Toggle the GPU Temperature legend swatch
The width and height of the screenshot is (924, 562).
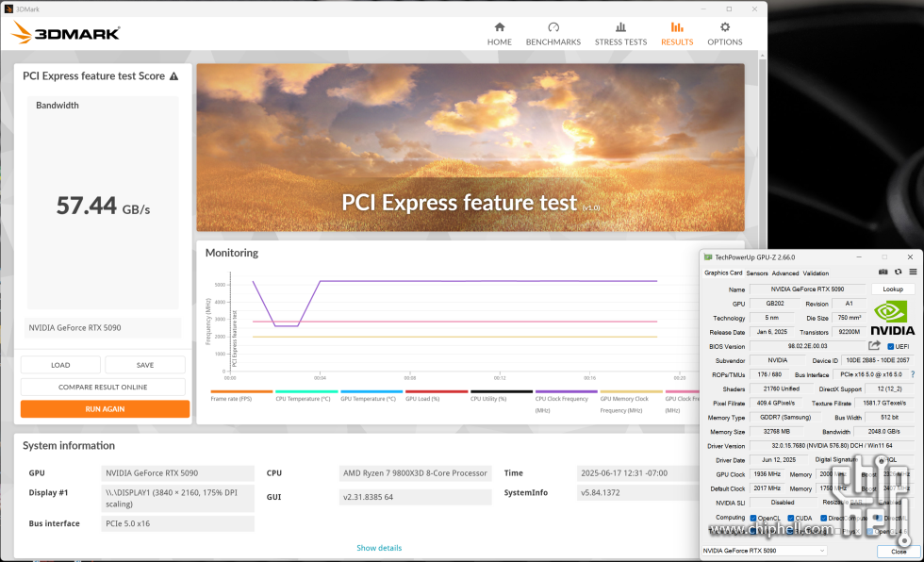[x=371, y=391]
